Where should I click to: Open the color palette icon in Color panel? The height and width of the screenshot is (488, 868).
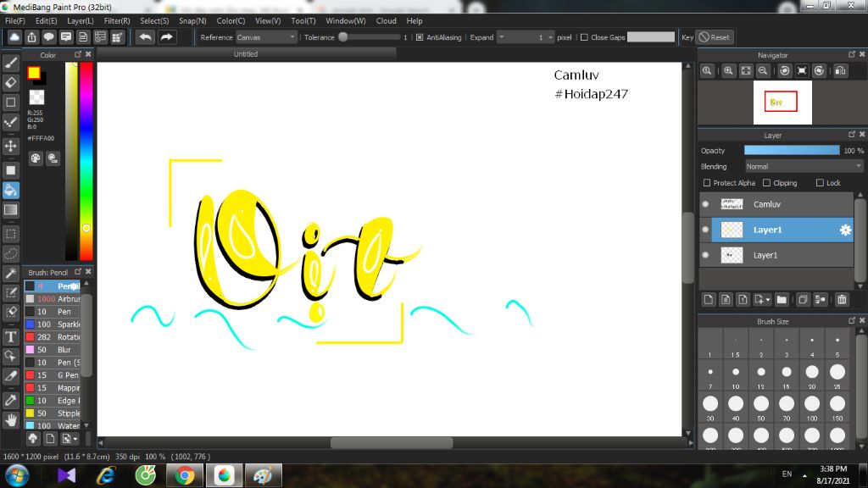click(36, 158)
